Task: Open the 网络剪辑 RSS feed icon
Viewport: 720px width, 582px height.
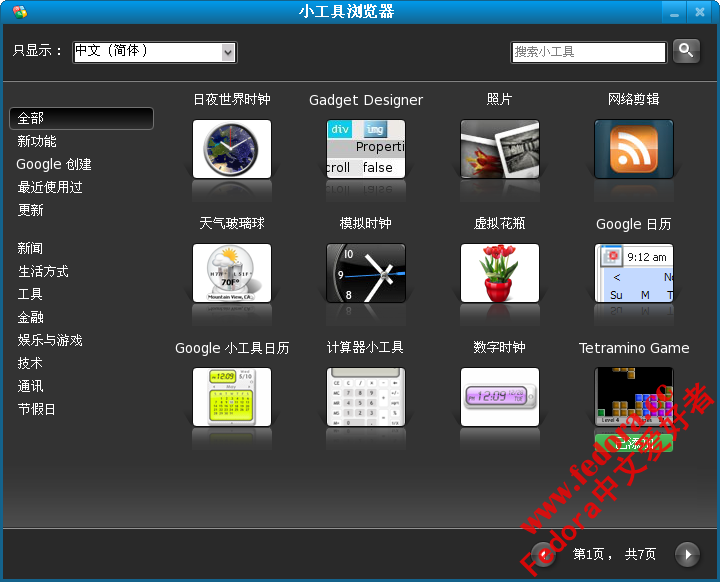Action: point(634,149)
